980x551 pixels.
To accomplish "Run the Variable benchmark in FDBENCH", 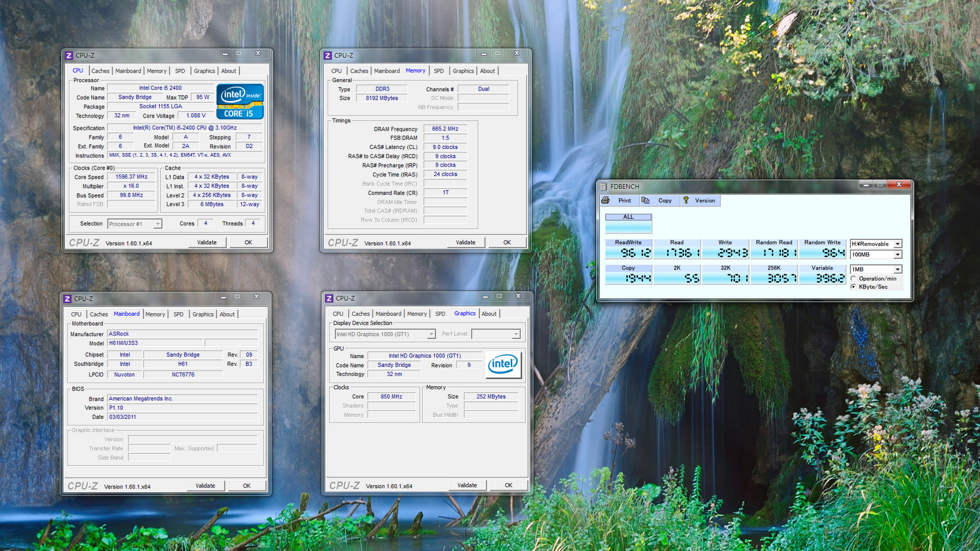I will click(x=823, y=275).
